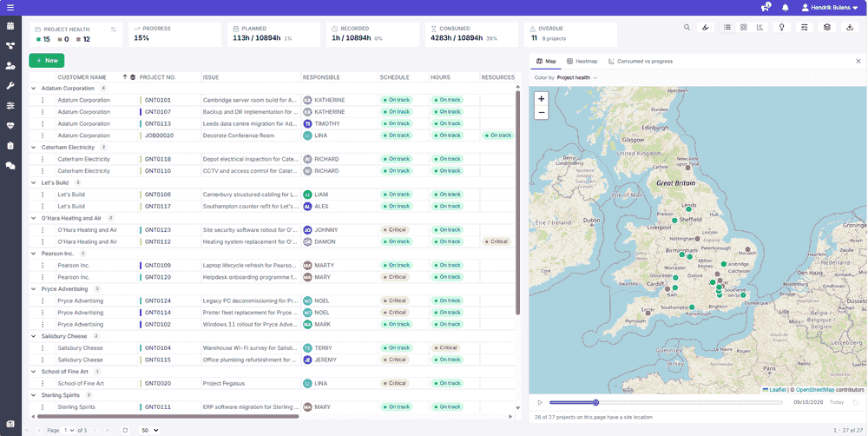Click Critical schedule badge for GNT0123
This screenshot has width=868, height=436.
pyautogui.click(x=395, y=230)
